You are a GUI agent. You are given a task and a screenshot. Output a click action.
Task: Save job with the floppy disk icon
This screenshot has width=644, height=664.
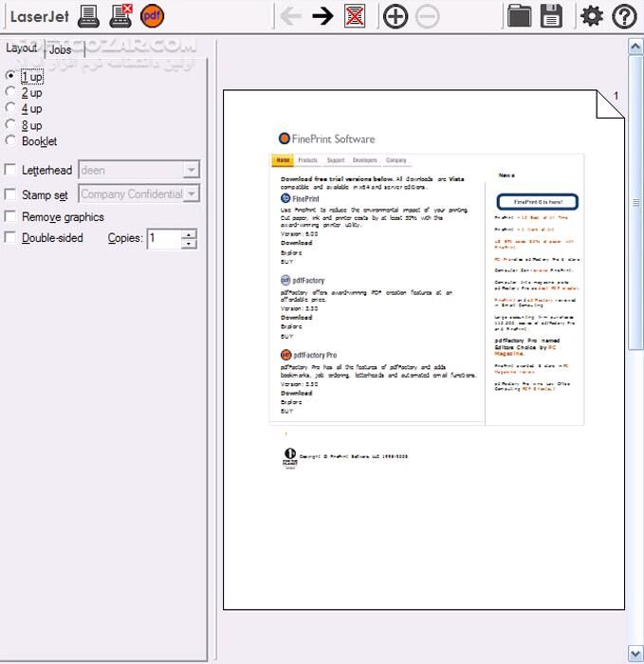coord(551,15)
